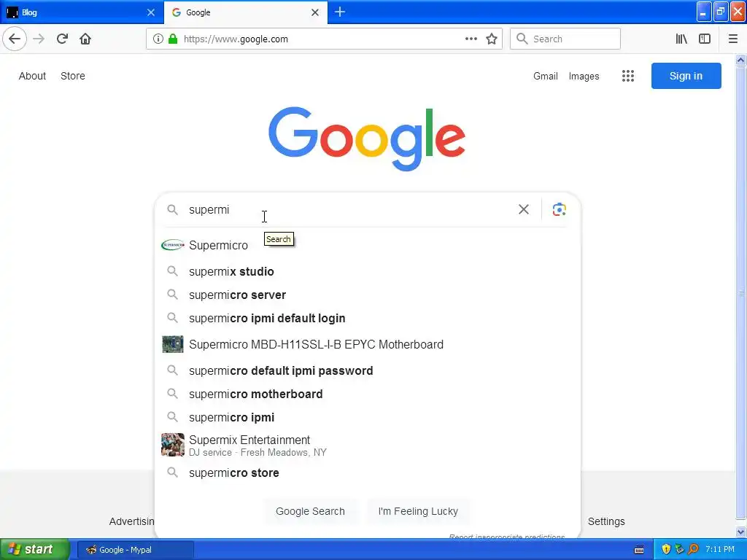Click the Google logo
747x560 pixels.
coord(367,139)
